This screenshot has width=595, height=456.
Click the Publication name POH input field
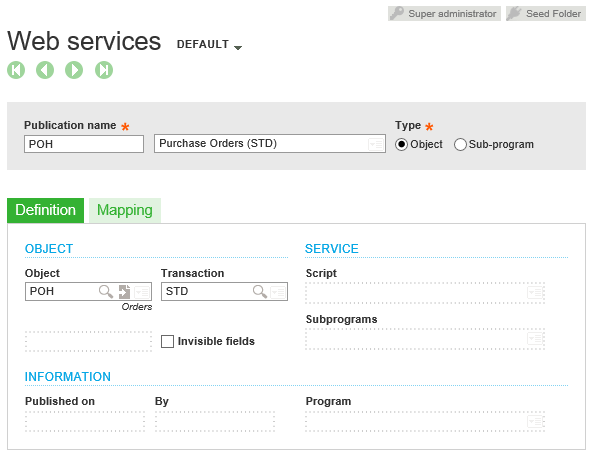(84, 144)
